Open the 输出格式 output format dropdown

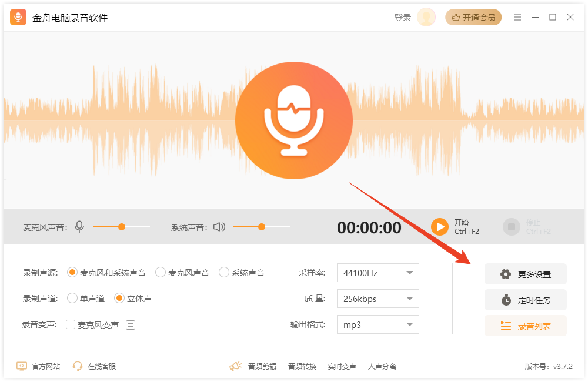point(377,324)
